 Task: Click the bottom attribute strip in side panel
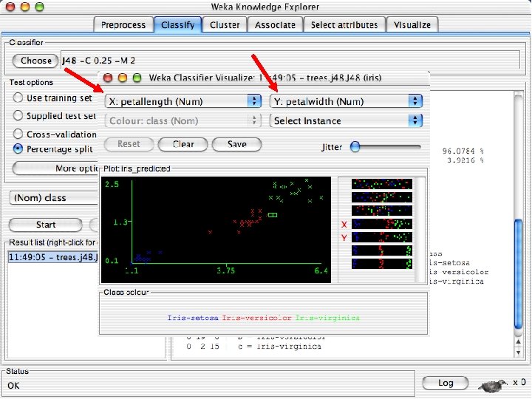[x=382, y=264]
